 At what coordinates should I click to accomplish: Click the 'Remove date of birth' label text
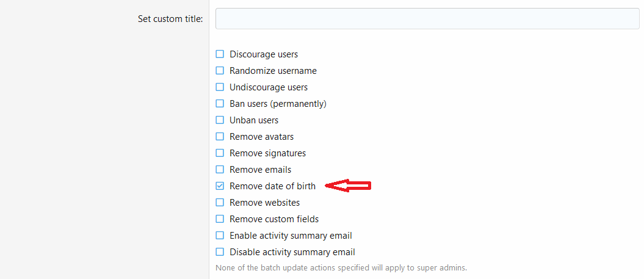pos(272,186)
